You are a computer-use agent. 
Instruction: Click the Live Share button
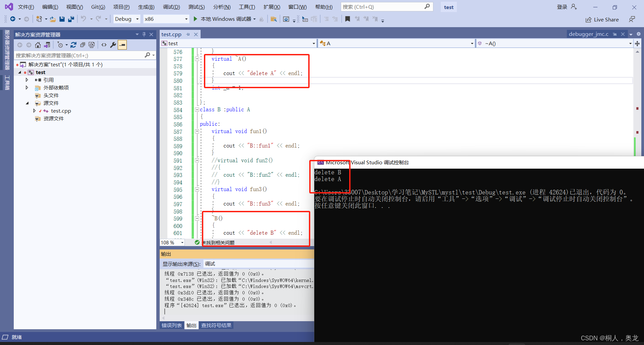coord(602,19)
